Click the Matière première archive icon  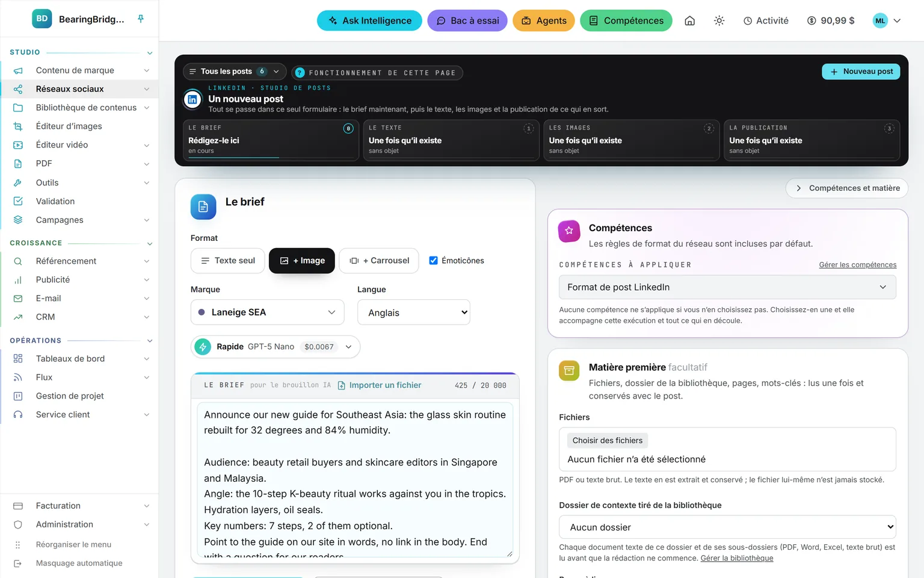pyautogui.click(x=569, y=370)
